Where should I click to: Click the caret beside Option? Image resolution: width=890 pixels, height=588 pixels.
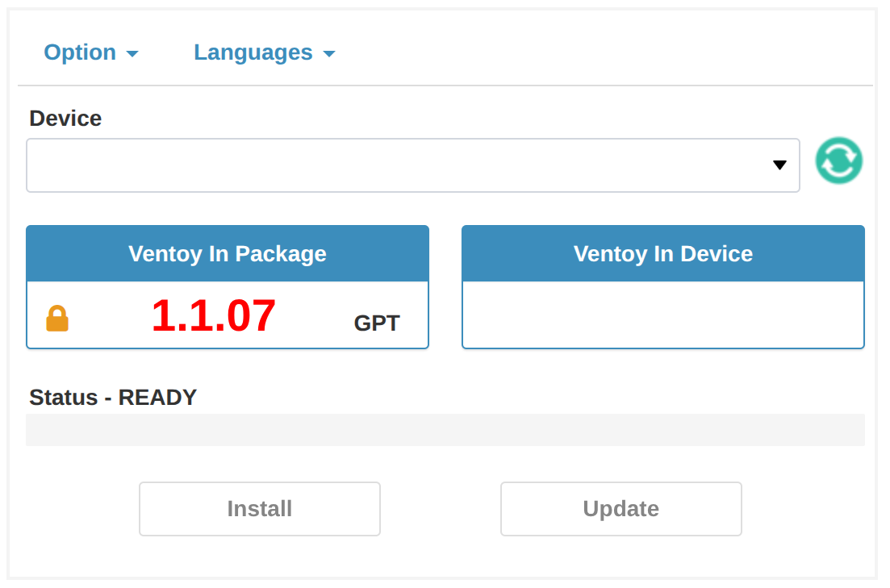coord(132,54)
